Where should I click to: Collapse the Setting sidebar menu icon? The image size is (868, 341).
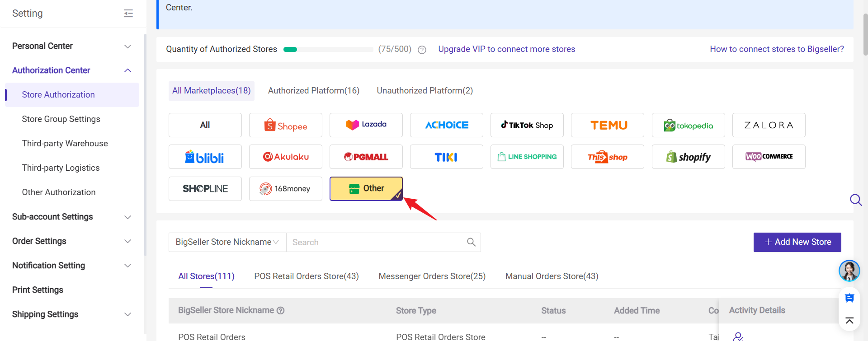[128, 14]
